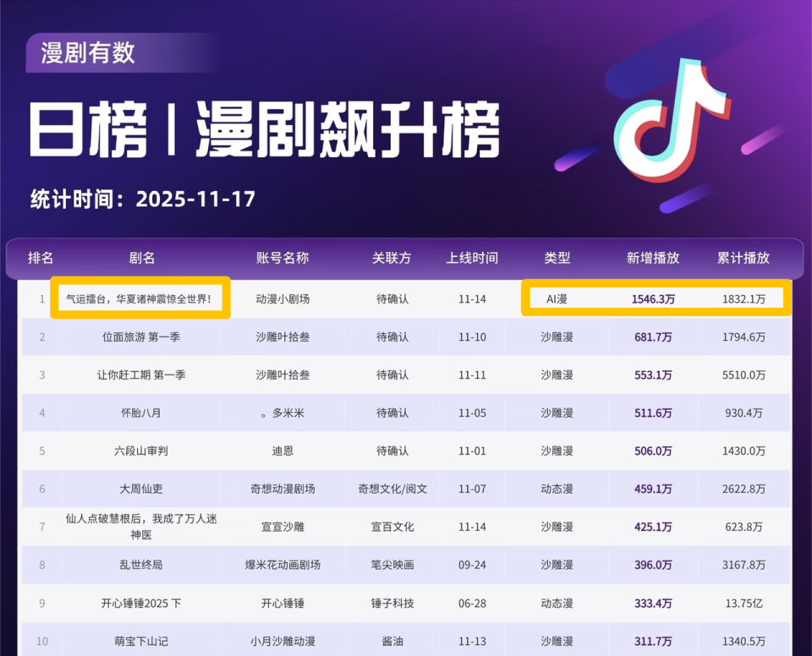Select the 排名 column header
Viewport: 812px width, 656px height.
tap(41, 258)
